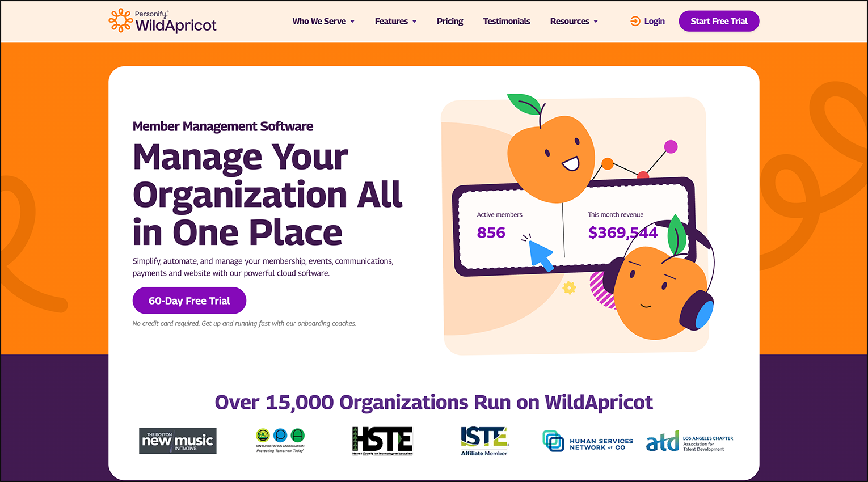Open the Pricing page

pyautogui.click(x=449, y=21)
